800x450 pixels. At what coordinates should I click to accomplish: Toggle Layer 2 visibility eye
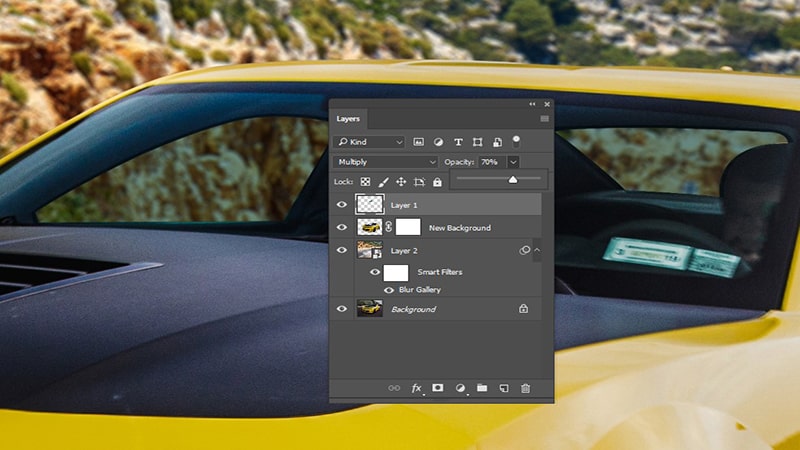[342, 250]
